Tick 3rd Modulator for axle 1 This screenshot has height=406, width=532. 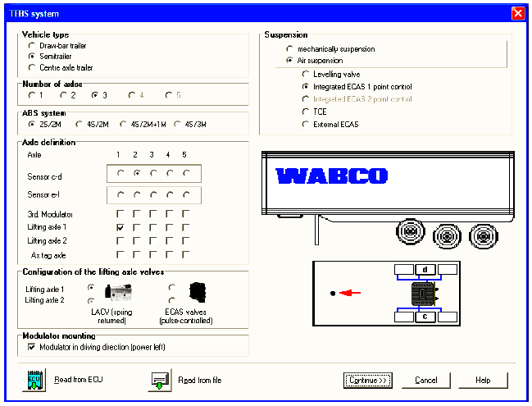(120, 214)
